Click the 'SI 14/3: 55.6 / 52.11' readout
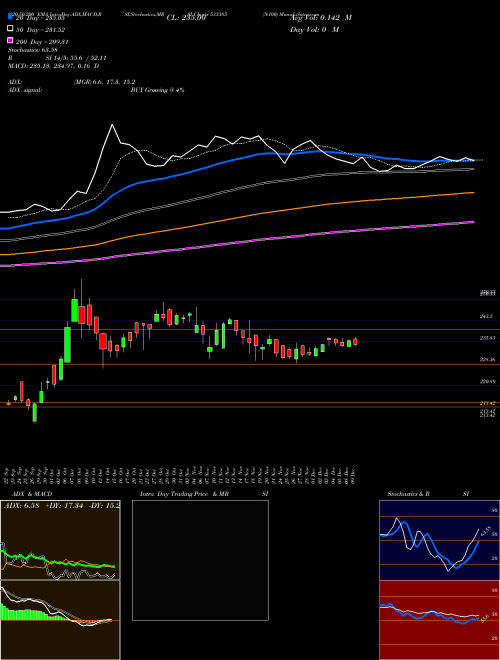This screenshot has width=500, height=660. pos(76,58)
